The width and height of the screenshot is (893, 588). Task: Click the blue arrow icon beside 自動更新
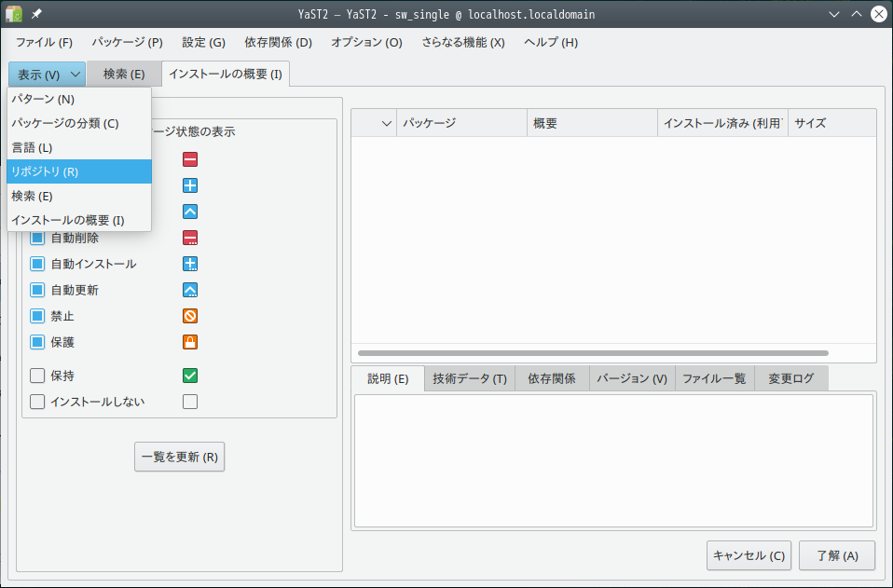190,291
